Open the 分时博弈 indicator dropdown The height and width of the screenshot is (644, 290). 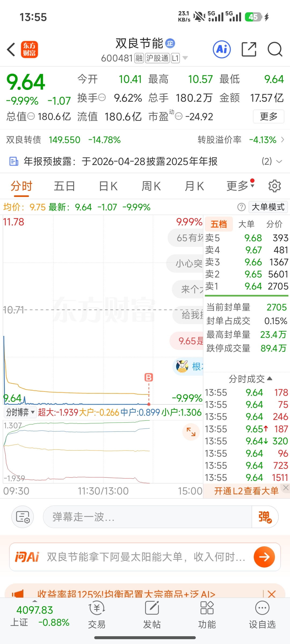(x=20, y=412)
